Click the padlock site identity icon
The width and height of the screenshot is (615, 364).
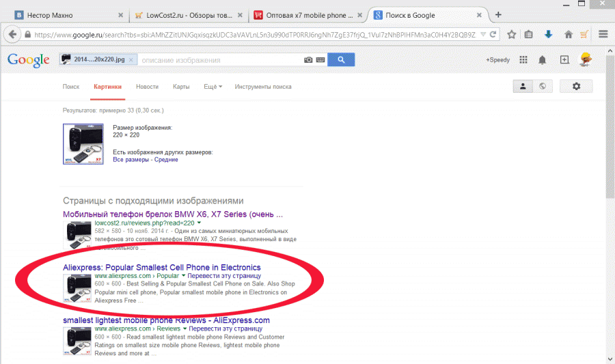[x=27, y=34]
